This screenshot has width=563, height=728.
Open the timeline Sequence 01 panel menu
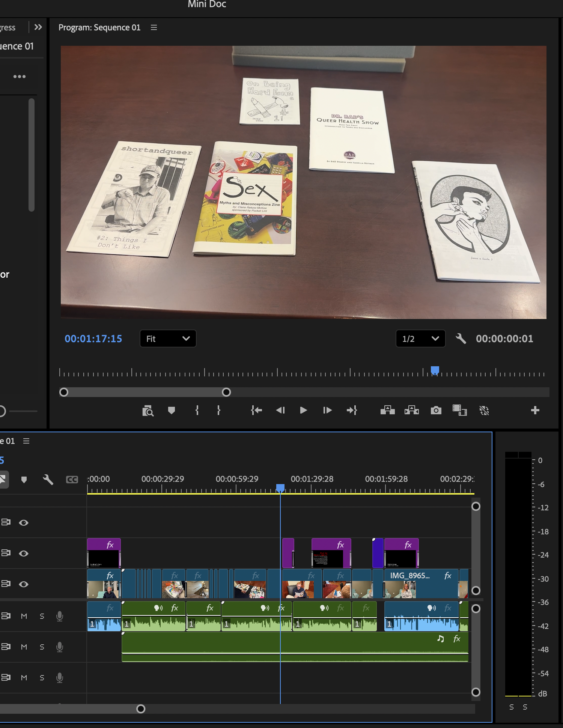pyautogui.click(x=26, y=441)
